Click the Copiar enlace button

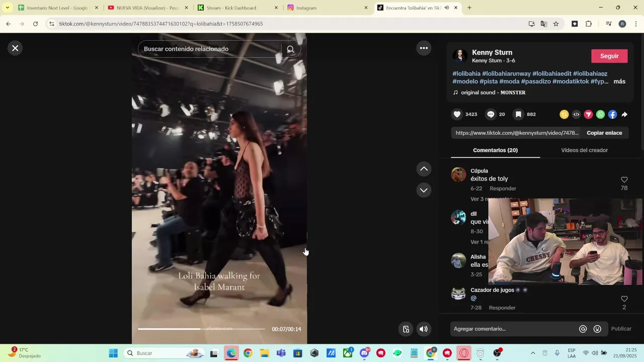pyautogui.click(x=604, y=133)
